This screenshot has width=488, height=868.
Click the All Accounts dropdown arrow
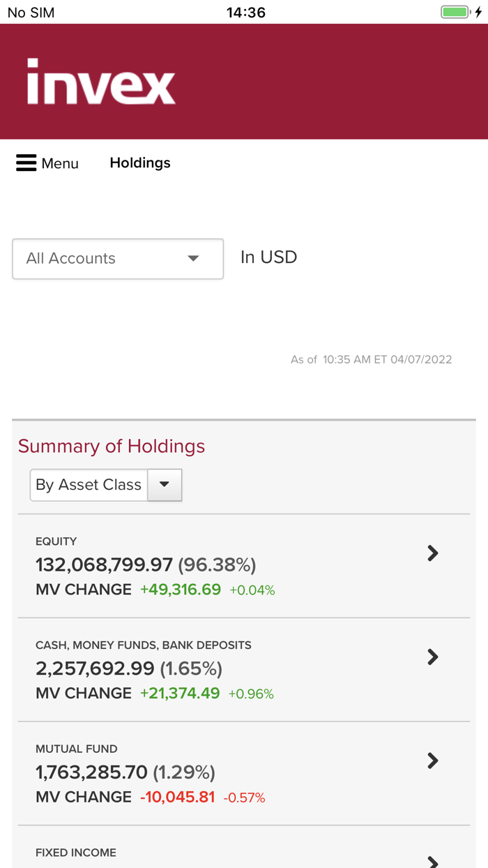pyautogui.click(x=193, y=258)
